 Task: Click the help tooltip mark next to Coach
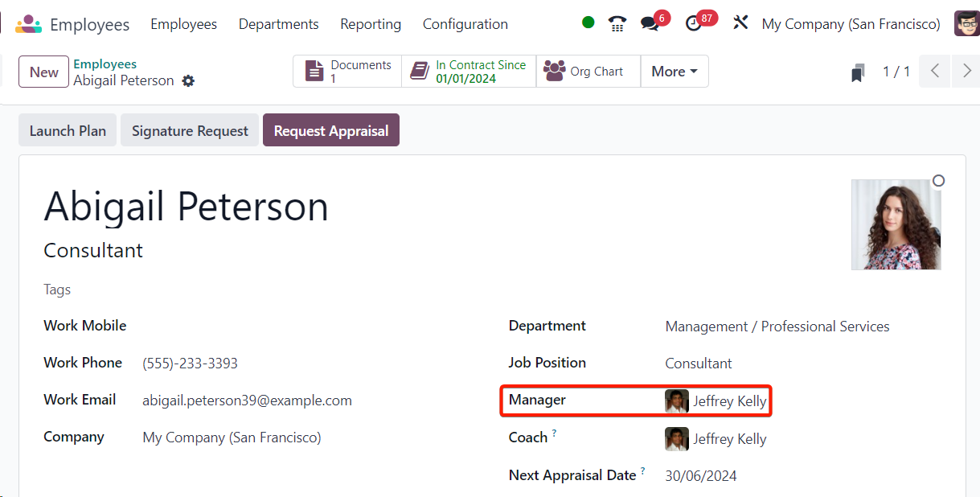(x=554, y=433)
